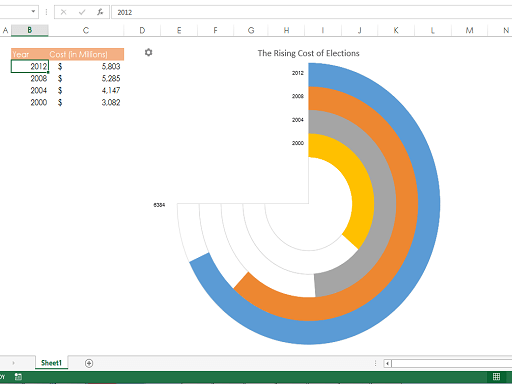The image size is (512, 384).
Task: Select column M header
Action: point(469,30)
